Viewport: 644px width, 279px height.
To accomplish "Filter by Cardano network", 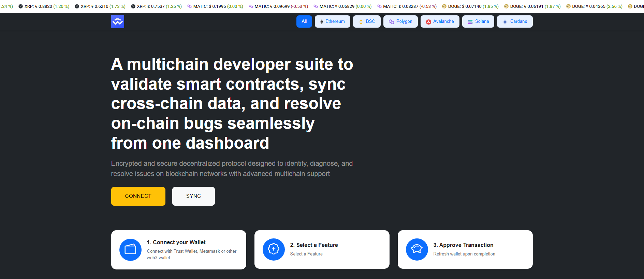I will pos(515,21).
